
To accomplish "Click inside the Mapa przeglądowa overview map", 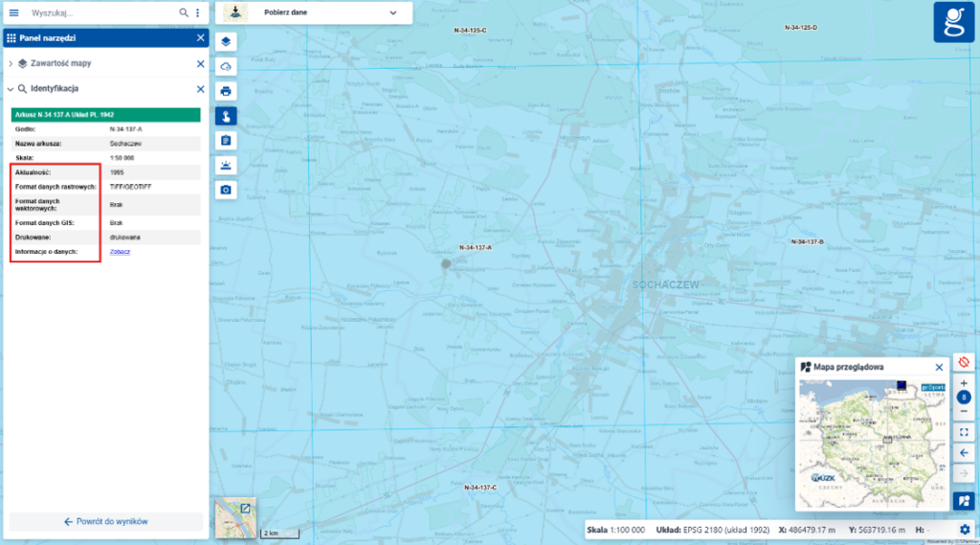I will point(873,443).
